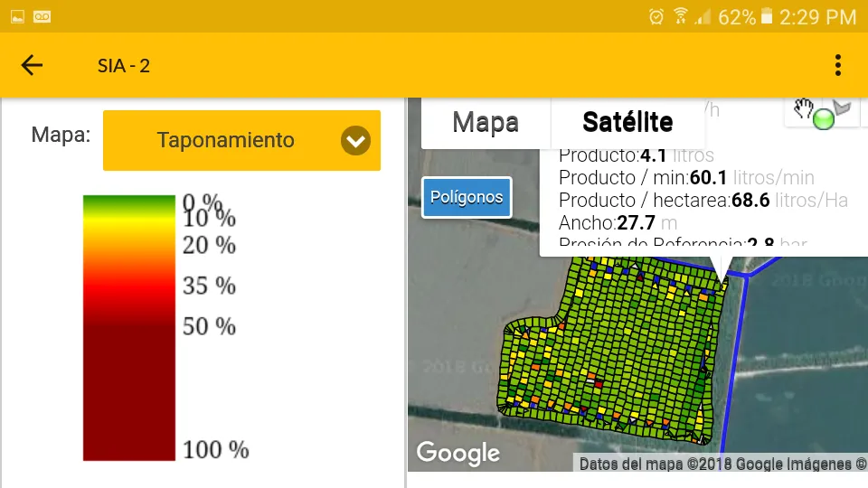Tap the battery indicator icon
The image size is (868, 488).
(767, 16)
